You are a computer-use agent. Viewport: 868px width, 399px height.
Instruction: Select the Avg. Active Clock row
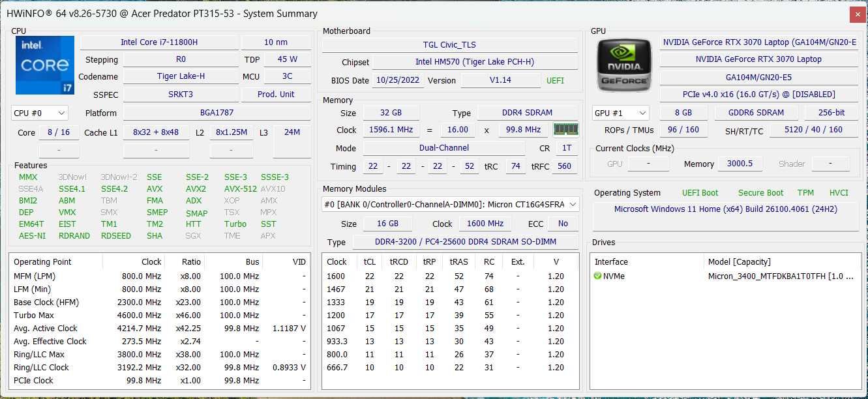tap(160, 328)
